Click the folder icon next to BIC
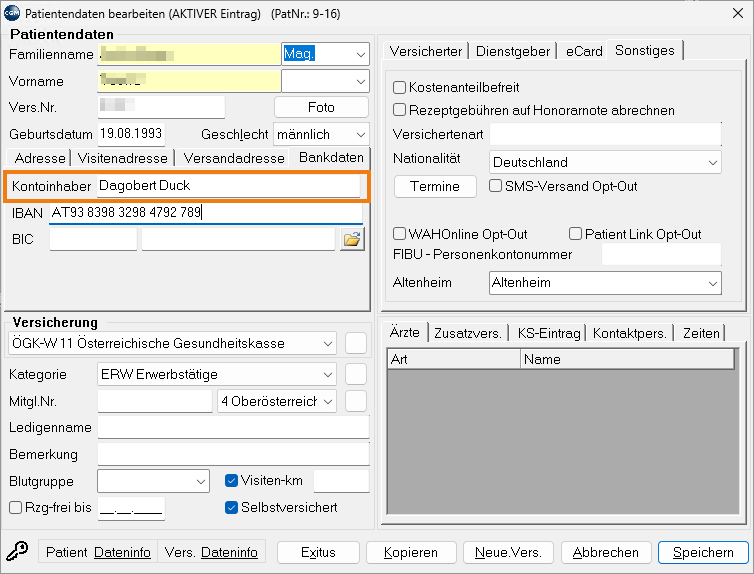Viewport: 754px width, 574px height. [x=352, y=239]
